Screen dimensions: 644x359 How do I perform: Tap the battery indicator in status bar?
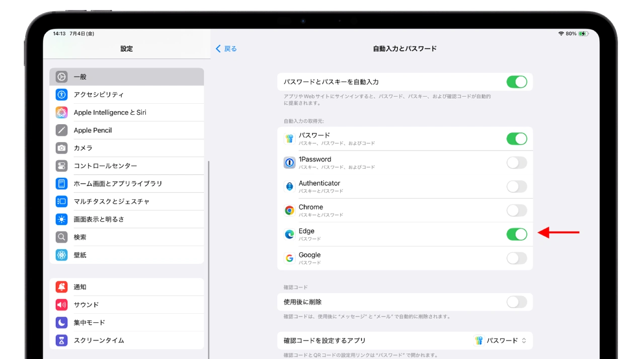pos(583,34)
